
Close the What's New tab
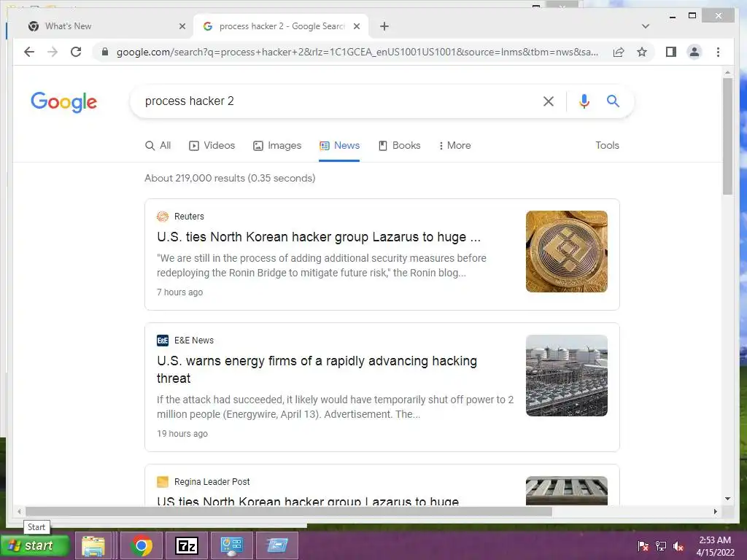point(182,26)
